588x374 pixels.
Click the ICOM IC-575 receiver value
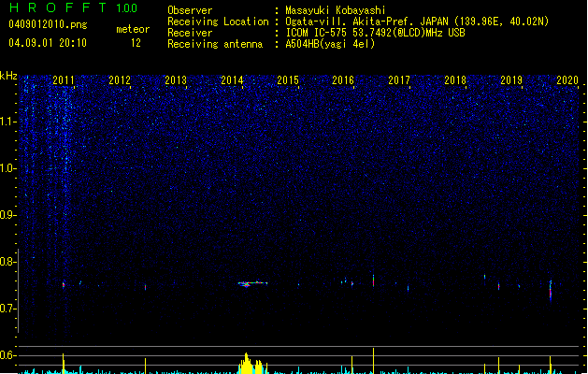[x=375, y=33]
